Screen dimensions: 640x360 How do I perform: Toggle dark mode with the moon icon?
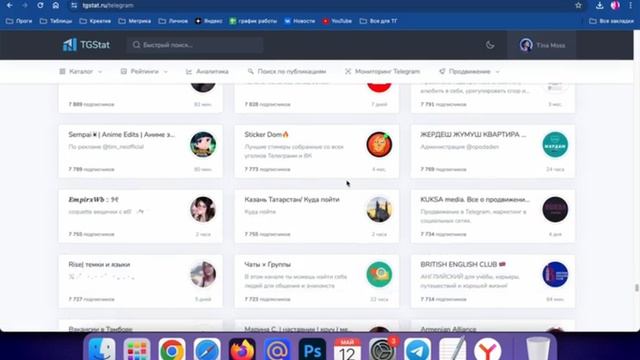pos(490,45)
